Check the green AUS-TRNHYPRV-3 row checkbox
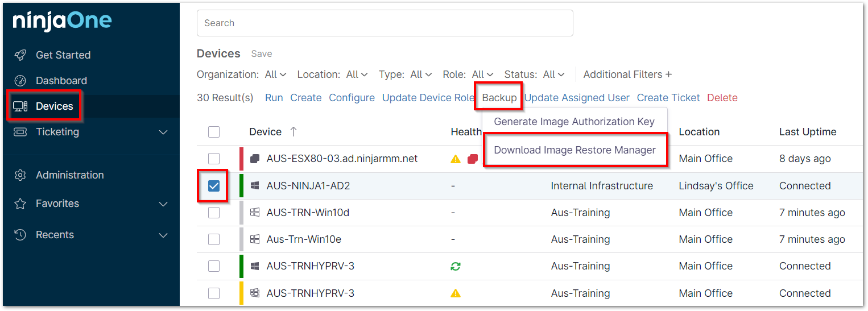 [x=214, y=266]
